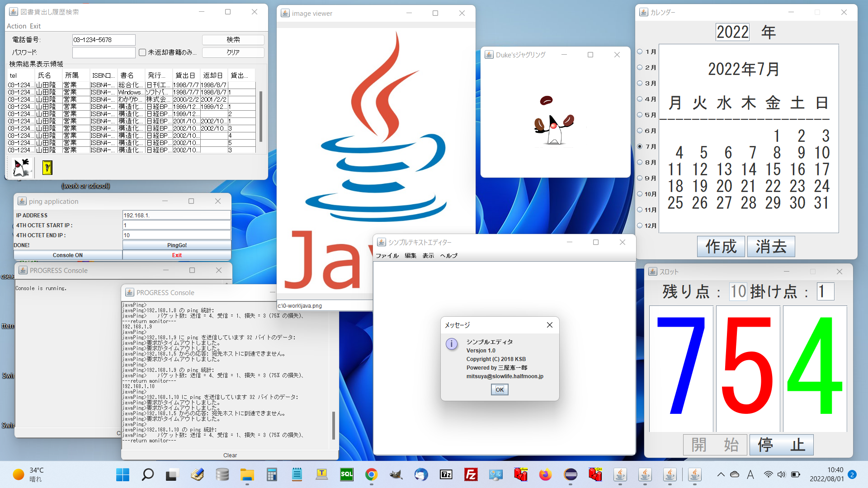The height and width of the screenshot is (488, 868).
Task: Select the 6月 radio button in calendar
Action: [640, 131]
